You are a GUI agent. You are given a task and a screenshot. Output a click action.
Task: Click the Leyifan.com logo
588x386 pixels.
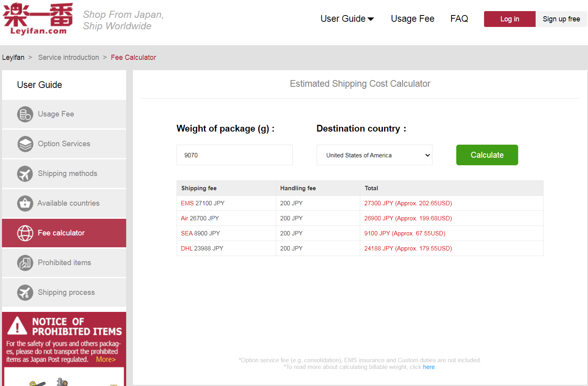coord(38,19)
